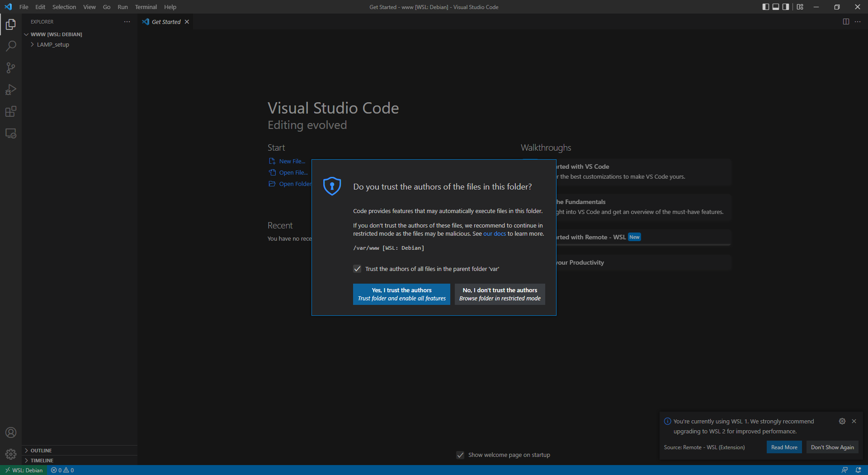Open the Run and Debug view
Viewport: 868px width, 475px height.
[x=11, y=90]
